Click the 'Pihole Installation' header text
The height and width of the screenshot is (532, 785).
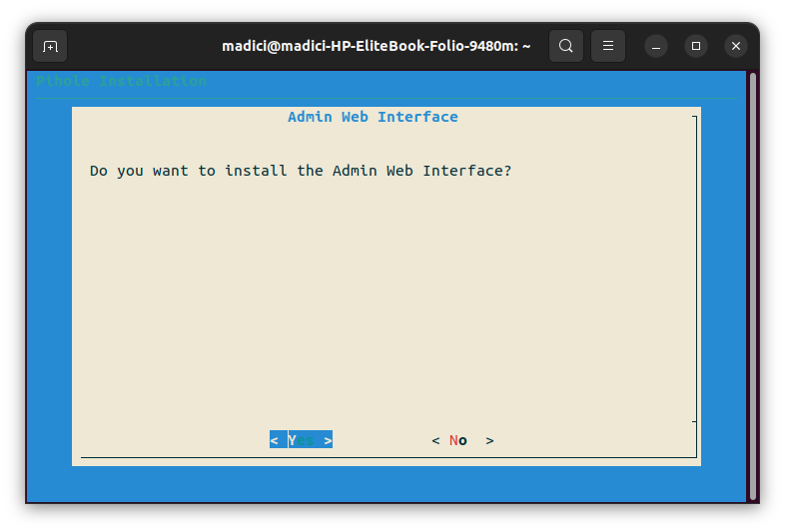click(x=121, y=81)
